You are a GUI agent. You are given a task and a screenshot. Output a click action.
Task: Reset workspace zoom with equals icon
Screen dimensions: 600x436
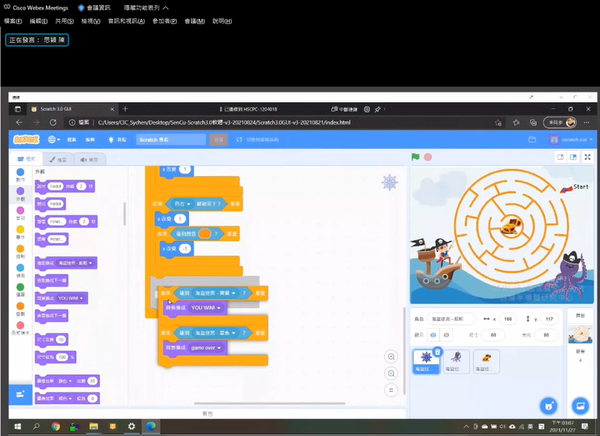tap(391, 390)
